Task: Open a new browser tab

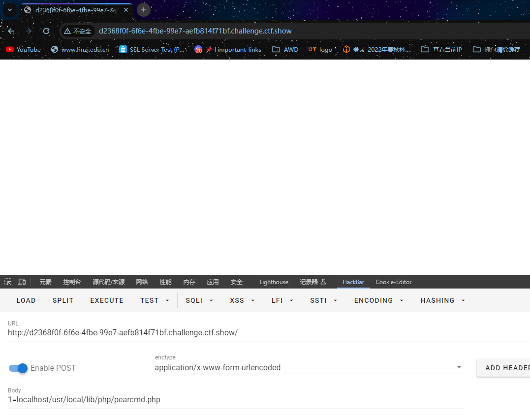Action: point(143,10)
